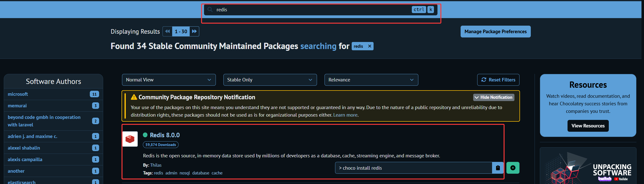Open the Relevance sort dropdown
Viewport: 644px width, 184px height.
coord(371,80)
